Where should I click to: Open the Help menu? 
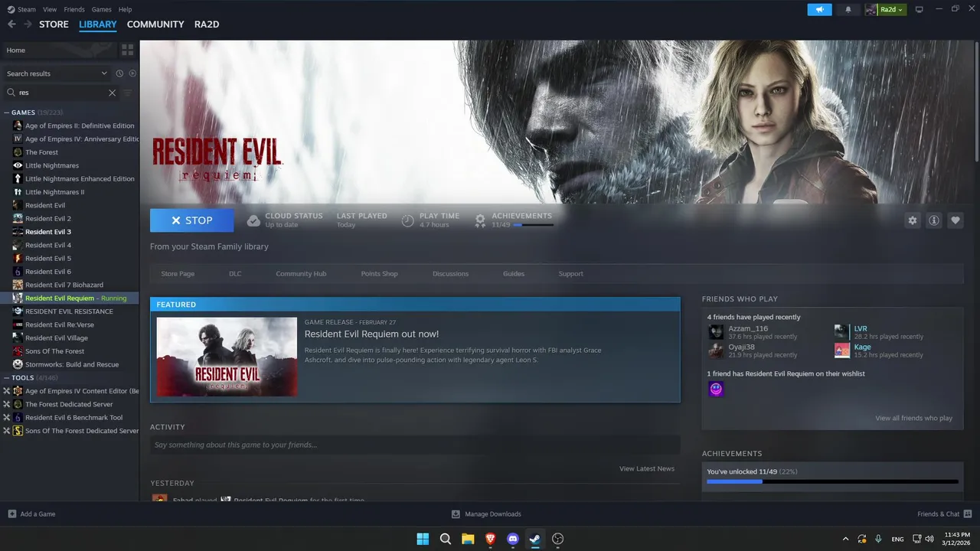pyautogui.click(x=125, y=9)
